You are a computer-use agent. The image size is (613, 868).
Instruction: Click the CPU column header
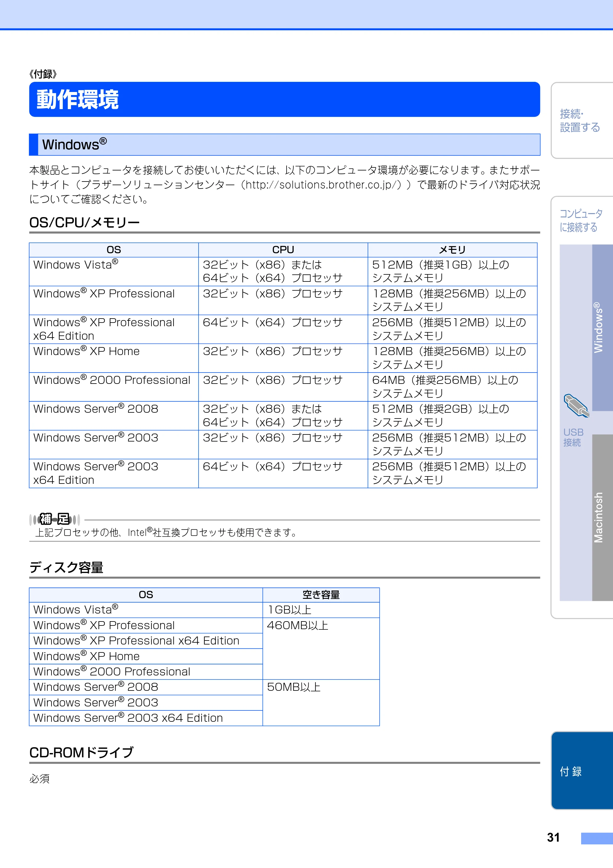tap(283, 250)
